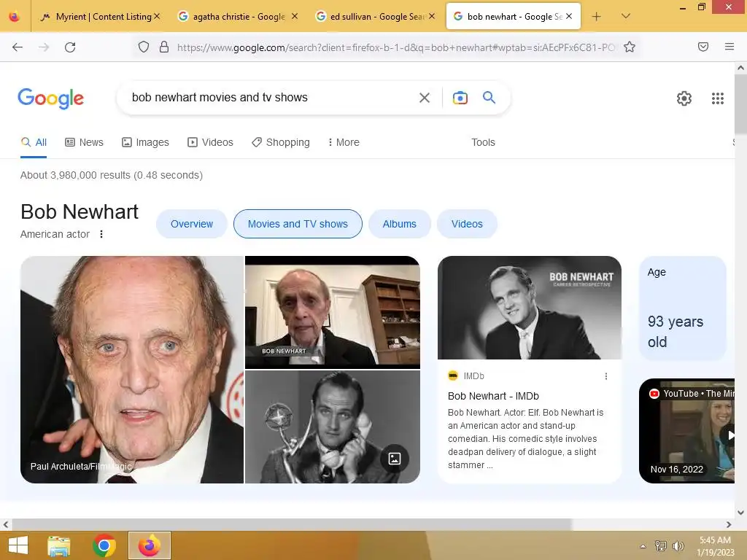Image resolution: width=747 pixels, height=560 pixels.
Task: Launch Chrome from the taskbar
Action: (104, 545)
